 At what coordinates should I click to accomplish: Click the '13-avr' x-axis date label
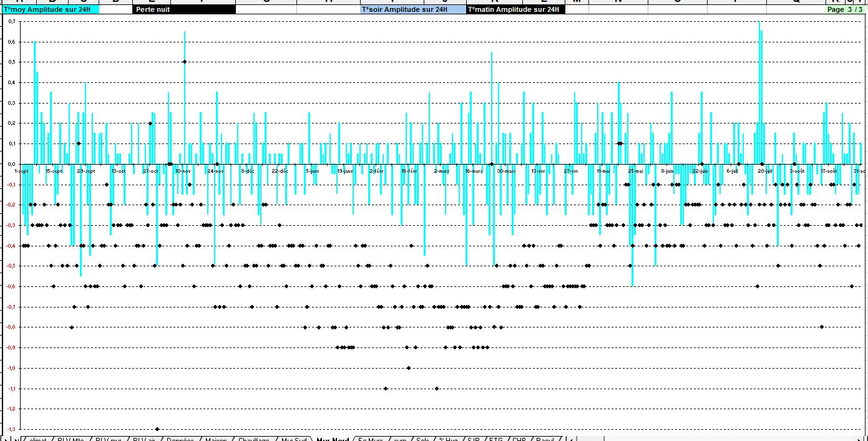coord(539,170)
